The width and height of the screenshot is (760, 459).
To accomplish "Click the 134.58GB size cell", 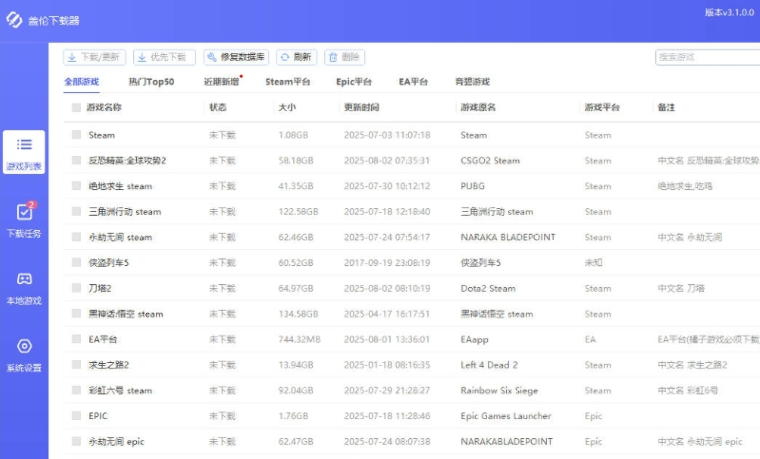I will coord(298,314).
